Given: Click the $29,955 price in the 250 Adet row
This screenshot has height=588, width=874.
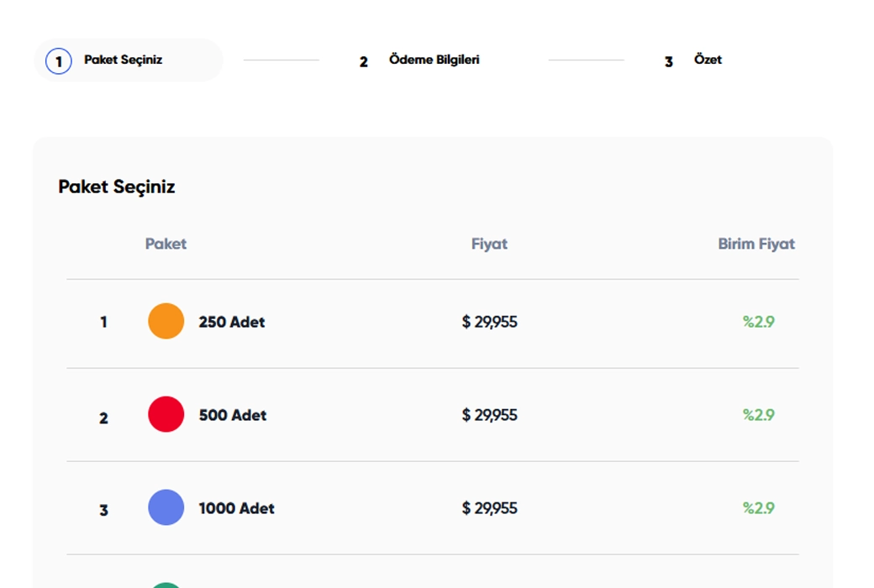Looking at the screenshot, I should [x=489, y=322].
